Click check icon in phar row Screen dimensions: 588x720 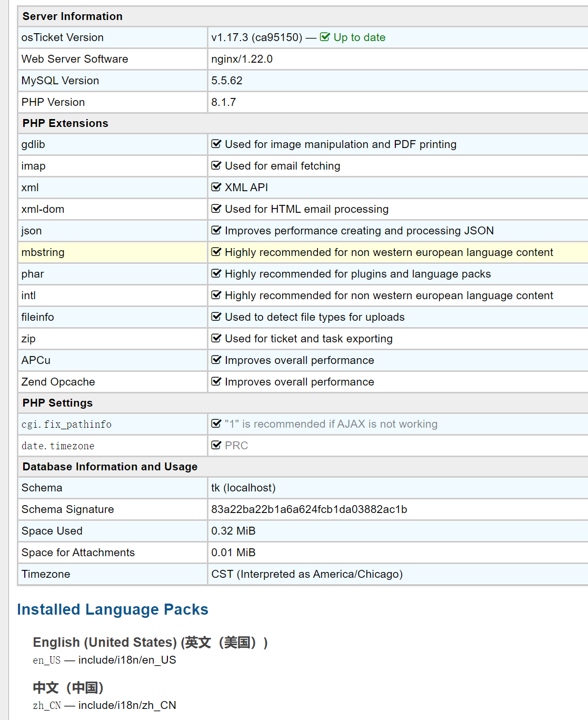click(216, 273)
